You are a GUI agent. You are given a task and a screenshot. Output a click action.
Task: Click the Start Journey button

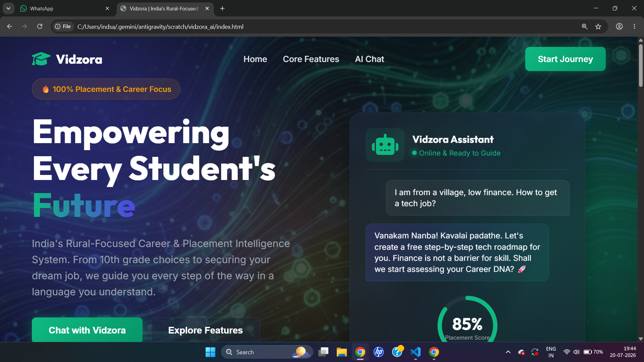[565, 59]
